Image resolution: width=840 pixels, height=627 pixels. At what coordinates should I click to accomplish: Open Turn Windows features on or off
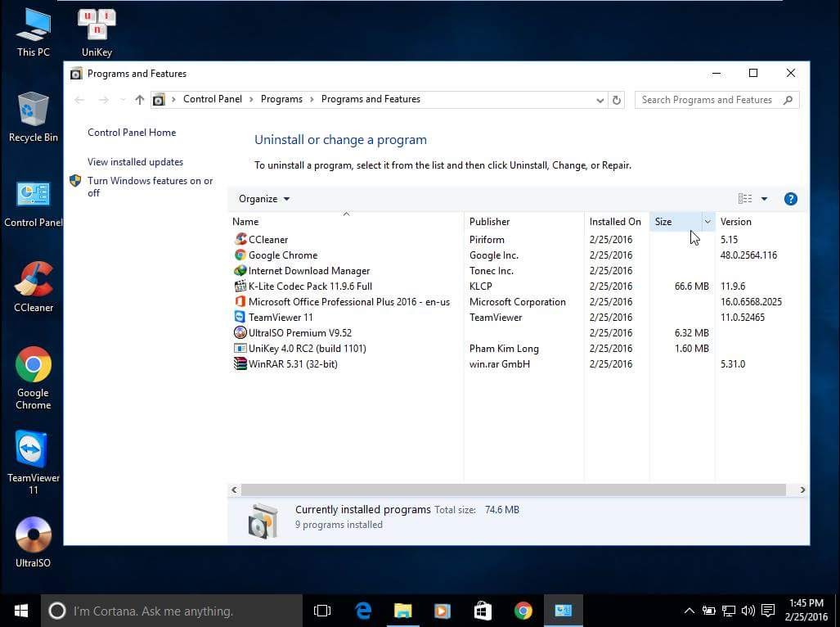point(150,187)
